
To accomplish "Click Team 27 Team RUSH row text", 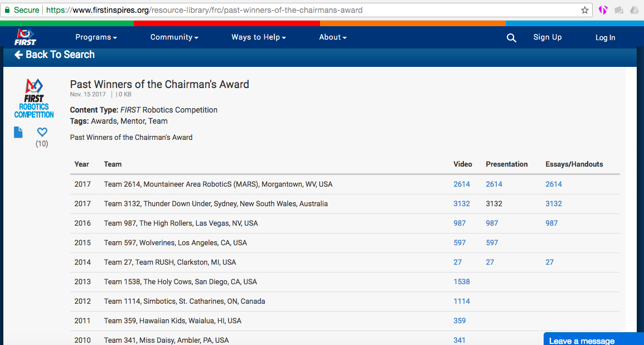I will 170,262.
